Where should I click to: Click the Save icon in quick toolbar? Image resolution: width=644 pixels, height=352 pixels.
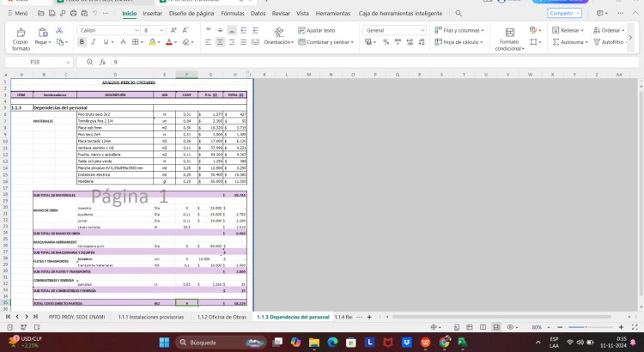click(x=52, y=13)
